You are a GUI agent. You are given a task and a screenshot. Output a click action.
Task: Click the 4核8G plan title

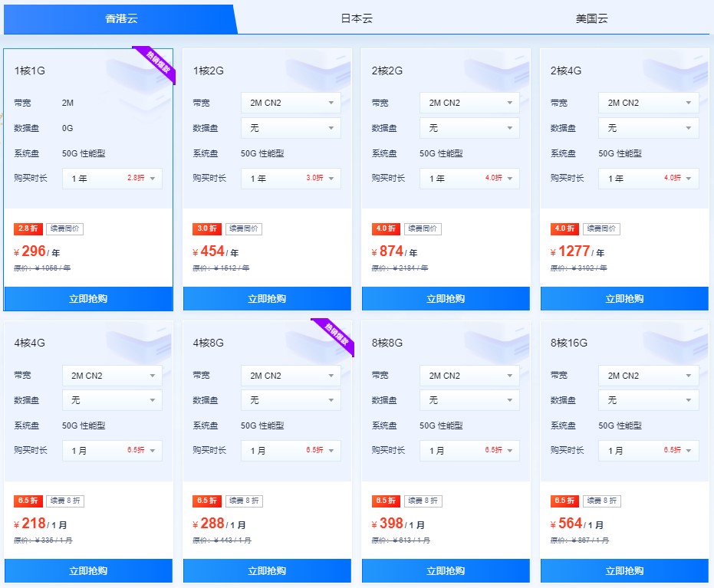[208, 343]
